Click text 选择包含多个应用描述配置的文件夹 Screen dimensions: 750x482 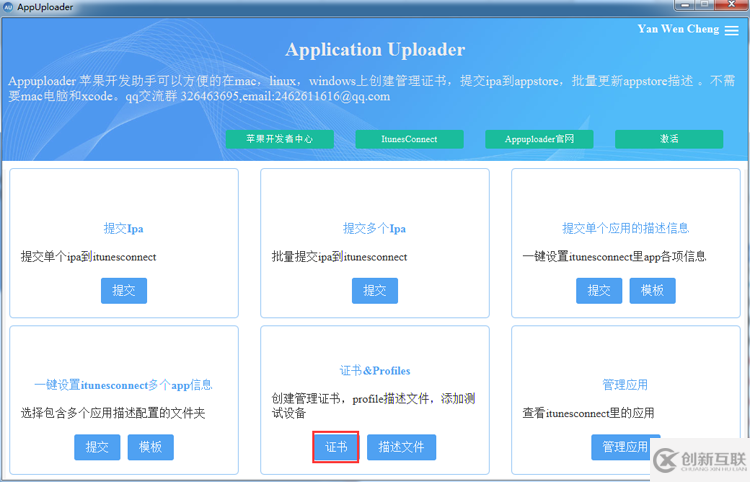pos(113,413)
